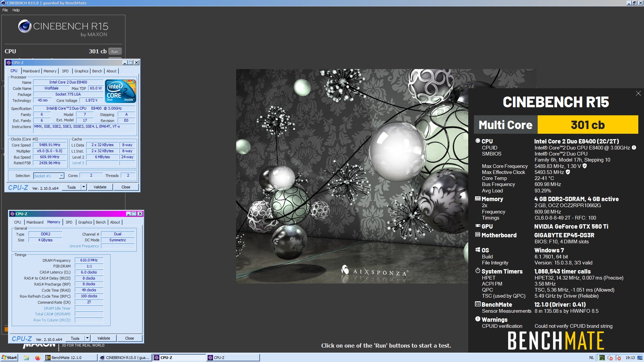Open the File menu in Cinebench
The image size is (644, 362).
(5, 10)
